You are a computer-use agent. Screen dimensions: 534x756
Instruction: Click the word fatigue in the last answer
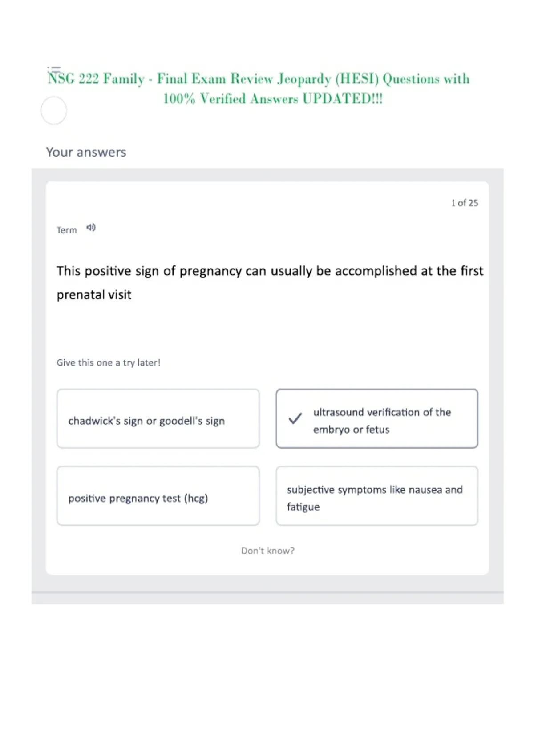(303, 507)
